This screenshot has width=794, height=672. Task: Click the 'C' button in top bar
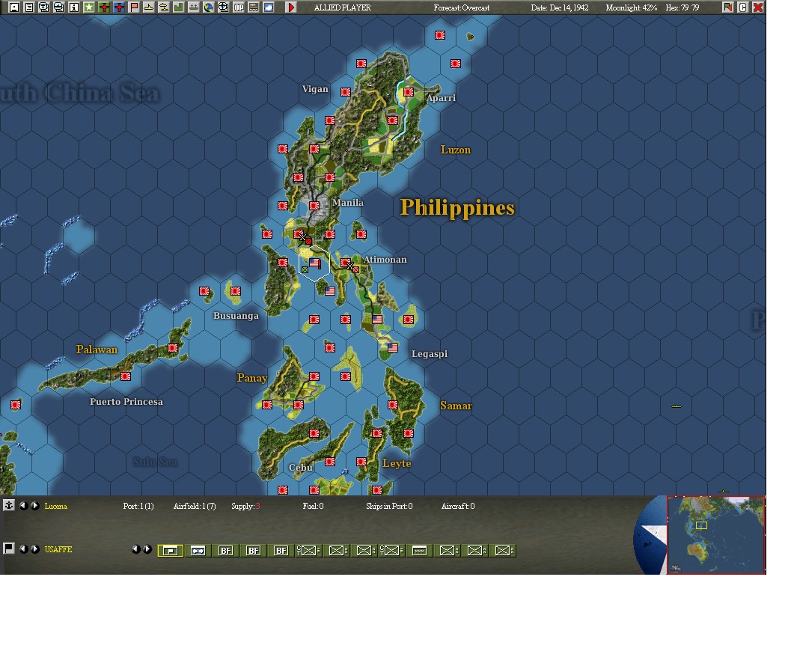[x=743, y=7]
